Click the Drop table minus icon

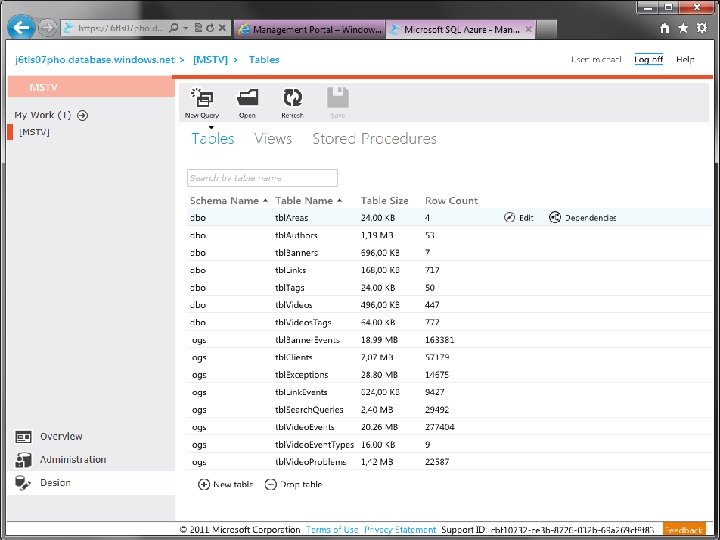pyautogui.click(x=271, y=484)
